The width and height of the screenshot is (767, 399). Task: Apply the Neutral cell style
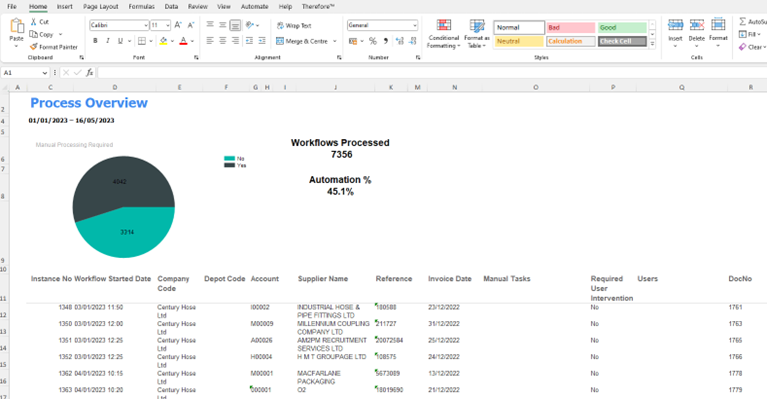(519, 41)
